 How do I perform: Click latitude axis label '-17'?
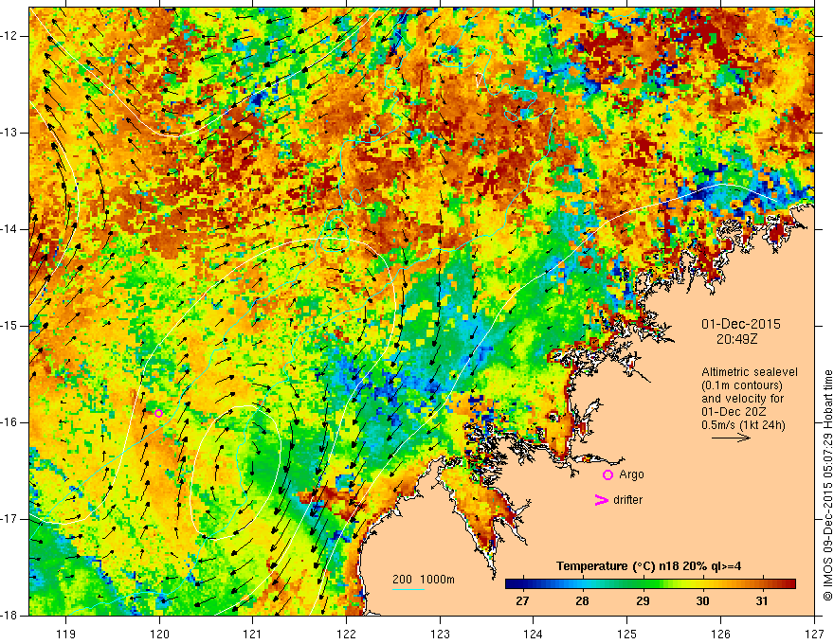pos(9,519)
